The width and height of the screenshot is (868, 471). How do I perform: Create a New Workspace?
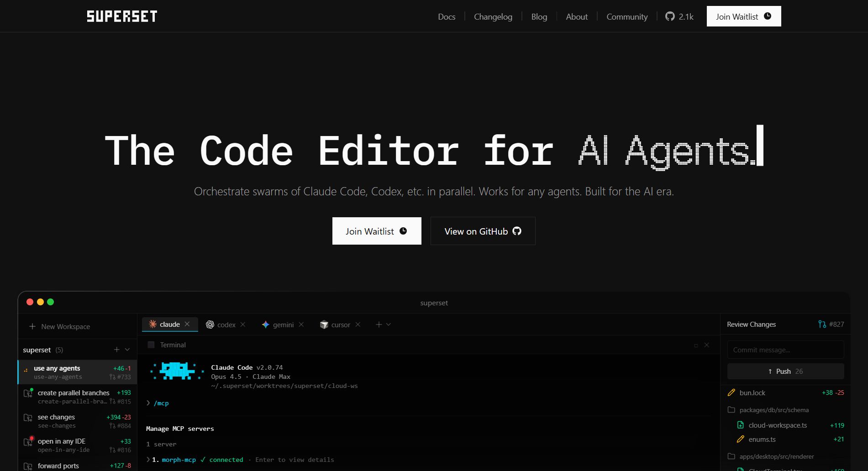click(60, 326)
